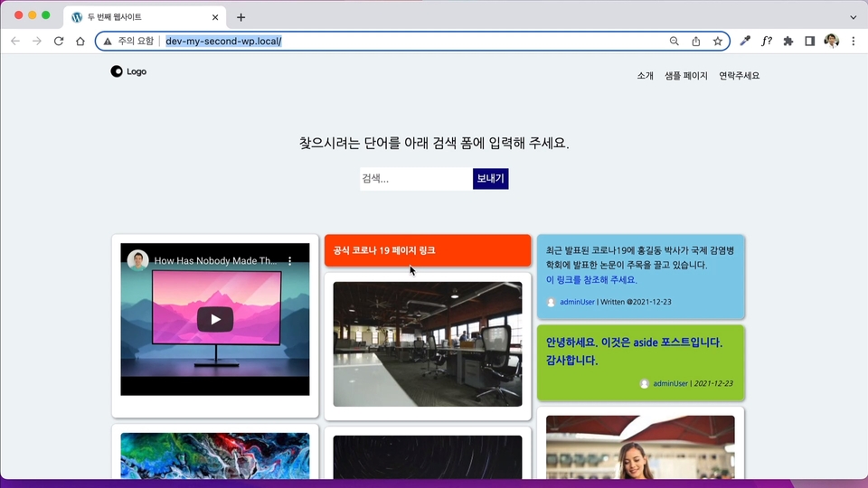This screenshot has height=488, width=868.
Task: Open adminUser link in green aside post
Action: [670, 383]
